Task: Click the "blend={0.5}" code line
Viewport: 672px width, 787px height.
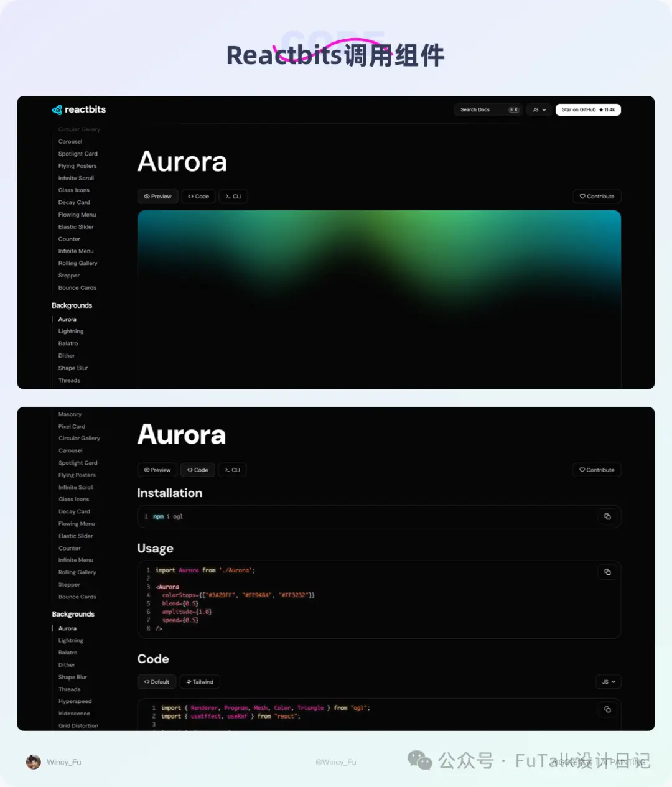Action: (x=180, y=603)
